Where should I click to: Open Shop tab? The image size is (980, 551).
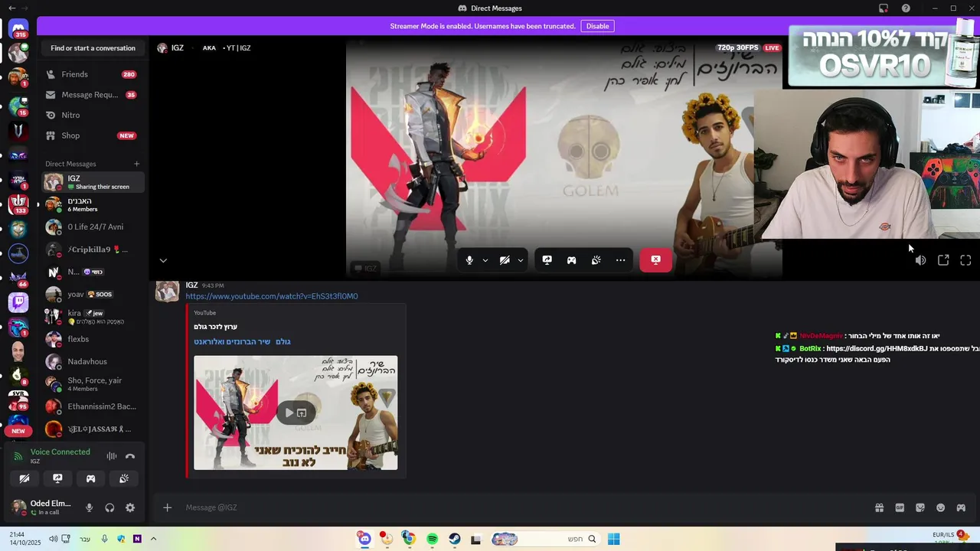click(93, 135)
